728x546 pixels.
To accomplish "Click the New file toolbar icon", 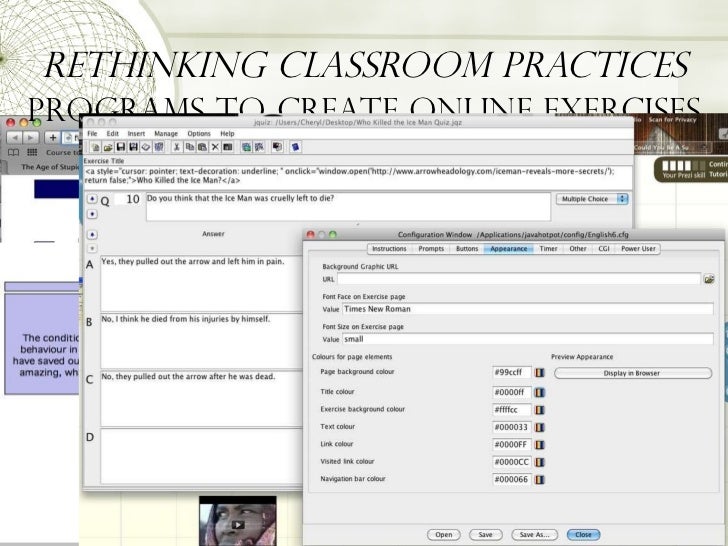I will 93,146.
